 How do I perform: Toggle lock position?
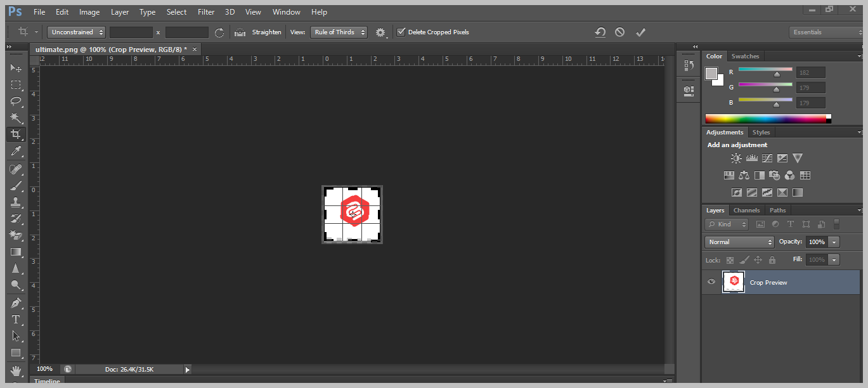(758, 260)
